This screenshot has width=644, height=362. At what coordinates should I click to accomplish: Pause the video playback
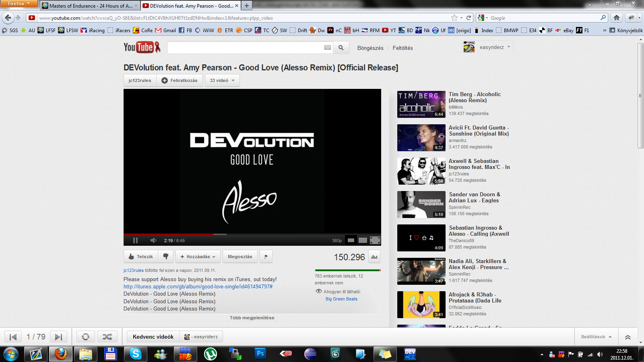(135, 241)
